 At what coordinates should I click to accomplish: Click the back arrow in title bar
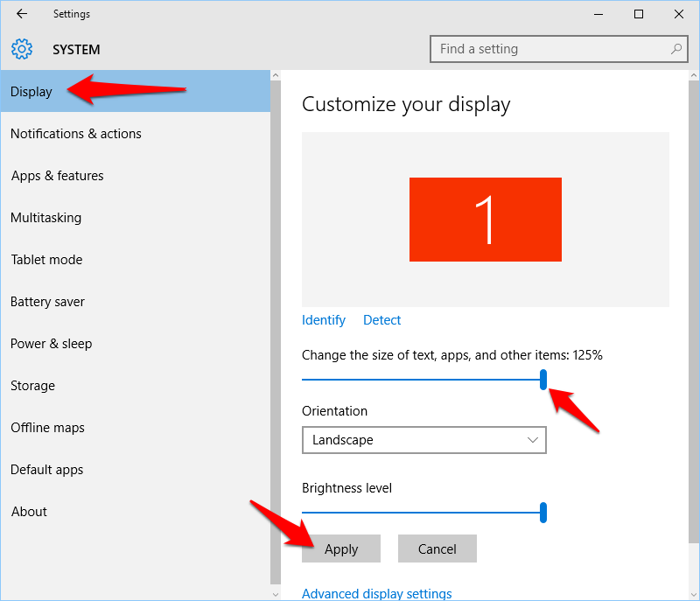pyautogui.click(x=21, y=14)
